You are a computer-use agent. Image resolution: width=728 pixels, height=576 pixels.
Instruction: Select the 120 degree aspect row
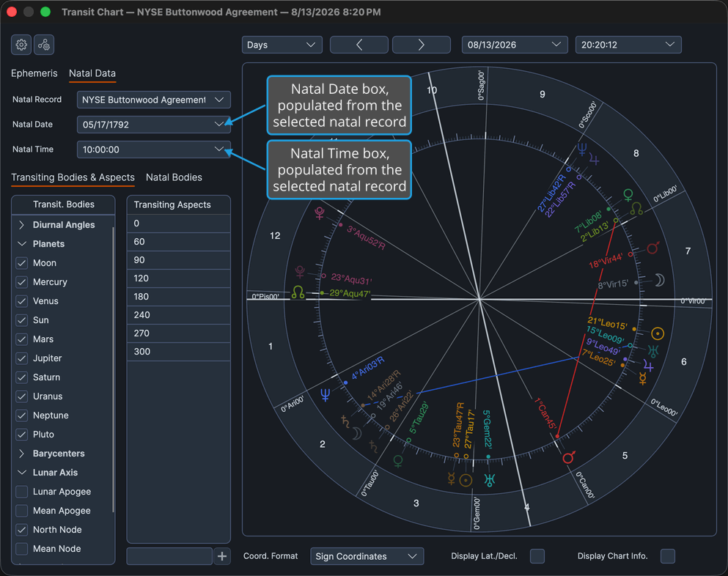[179, 278]
